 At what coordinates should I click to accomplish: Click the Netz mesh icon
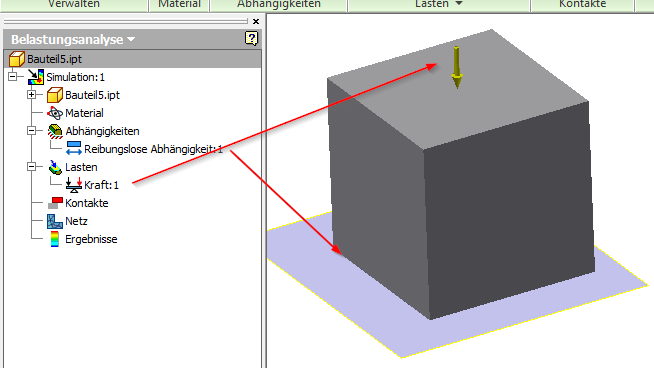[55, 221]
